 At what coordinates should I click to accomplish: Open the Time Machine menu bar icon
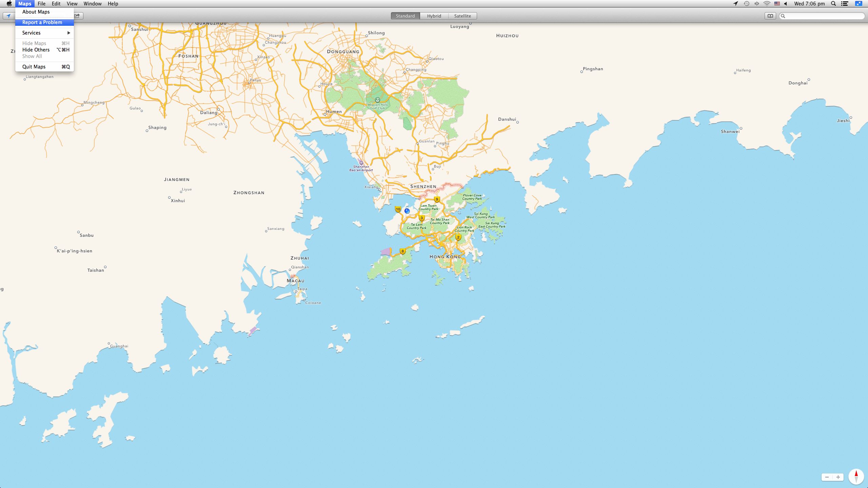746,4
